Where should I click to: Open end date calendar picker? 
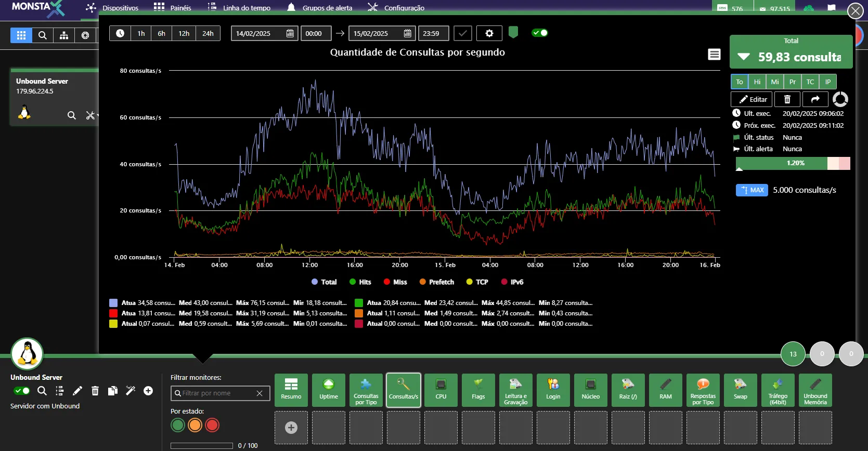(408, 33)
